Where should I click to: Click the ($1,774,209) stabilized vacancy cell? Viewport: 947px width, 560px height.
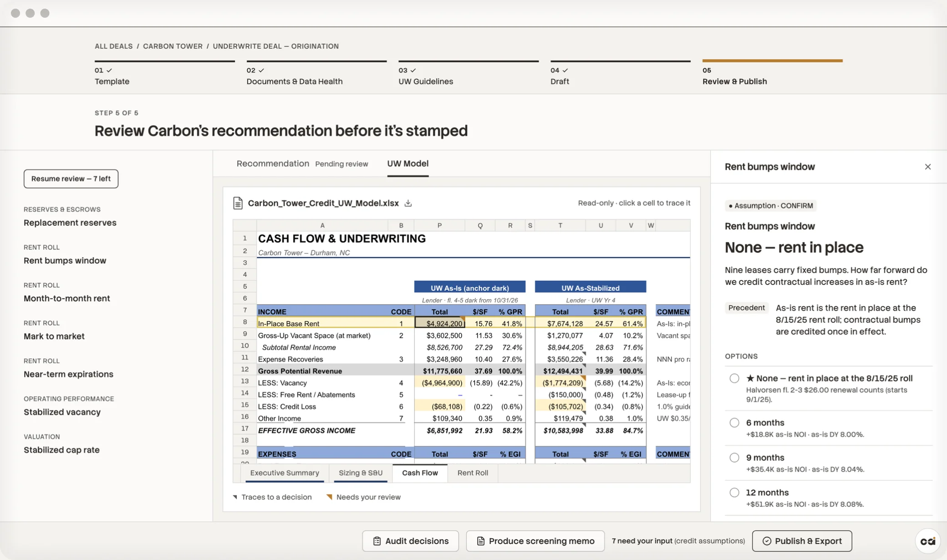[x=560, y=383]
